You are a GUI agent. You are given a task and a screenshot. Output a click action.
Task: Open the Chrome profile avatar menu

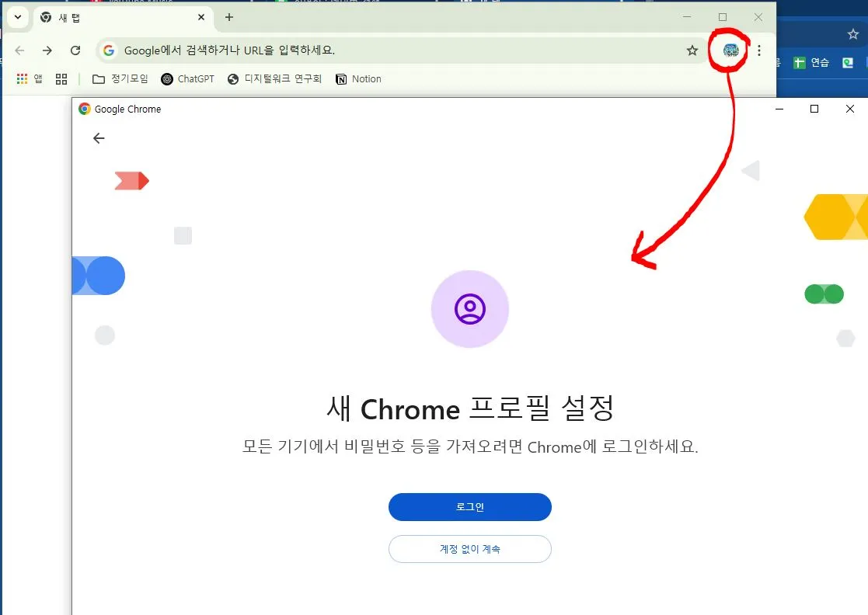click(730, 50)
